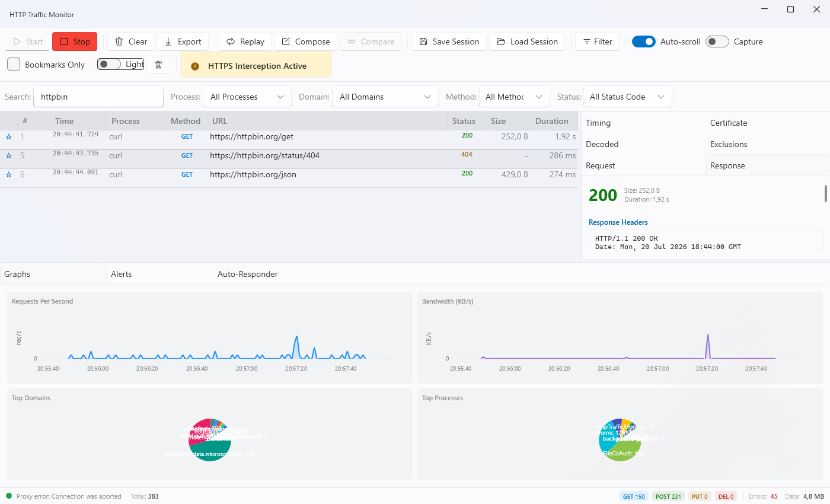
Task: Click the DEL 0 counter badge
Action: (726, 496)
